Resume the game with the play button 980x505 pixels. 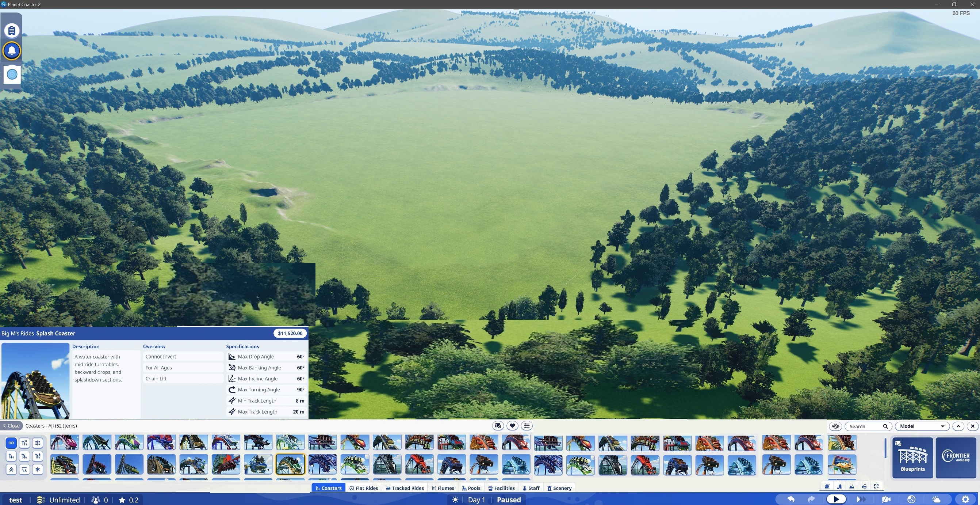pos(836,499)
